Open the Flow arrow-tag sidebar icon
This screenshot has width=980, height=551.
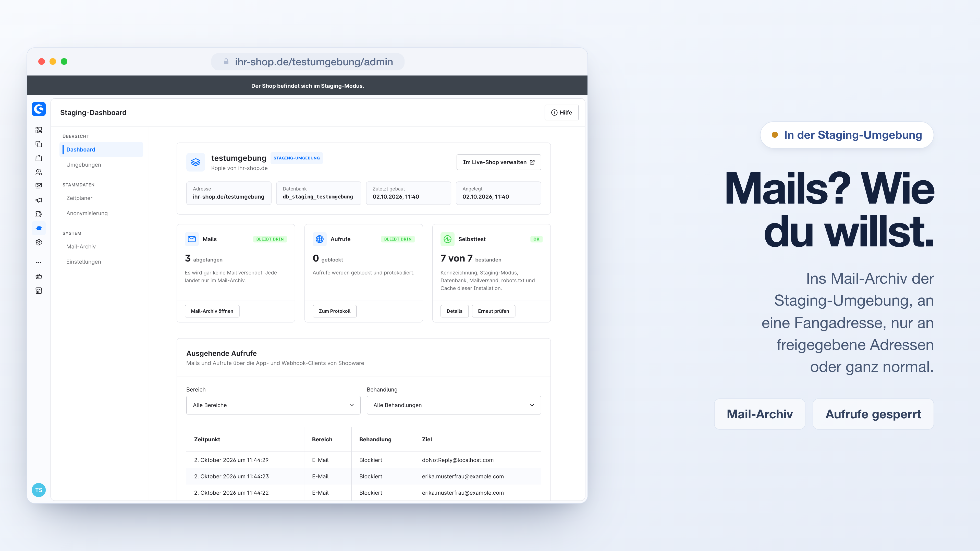pos(39,214)
